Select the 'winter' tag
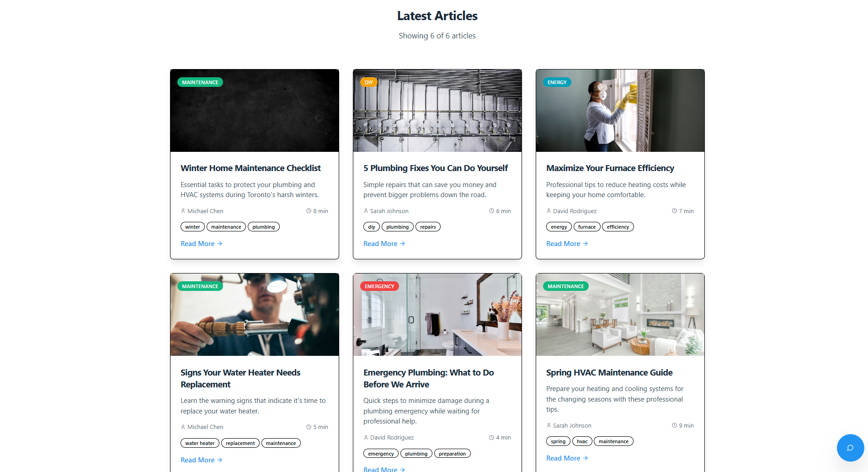Viewport: 868px width, 472px height. click(192, 227)
